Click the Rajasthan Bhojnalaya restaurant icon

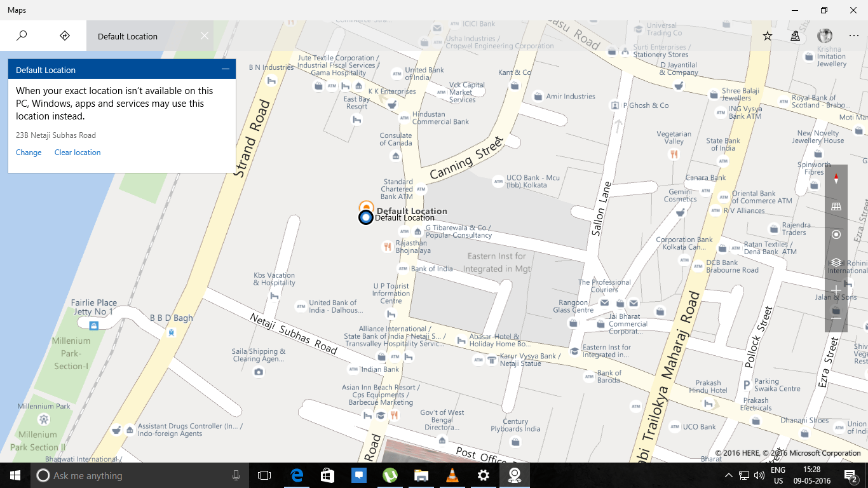coord(387,247)
